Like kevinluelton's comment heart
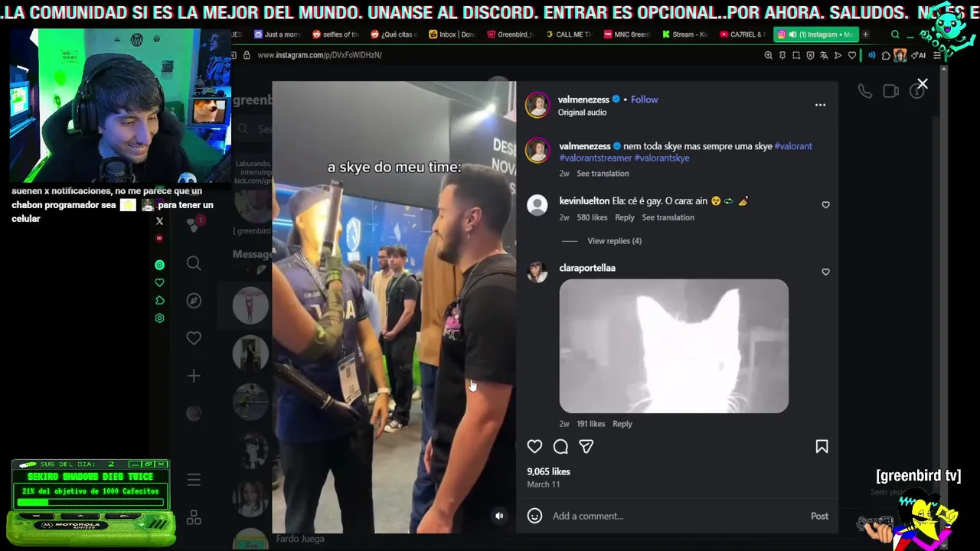 pos(825,205)
